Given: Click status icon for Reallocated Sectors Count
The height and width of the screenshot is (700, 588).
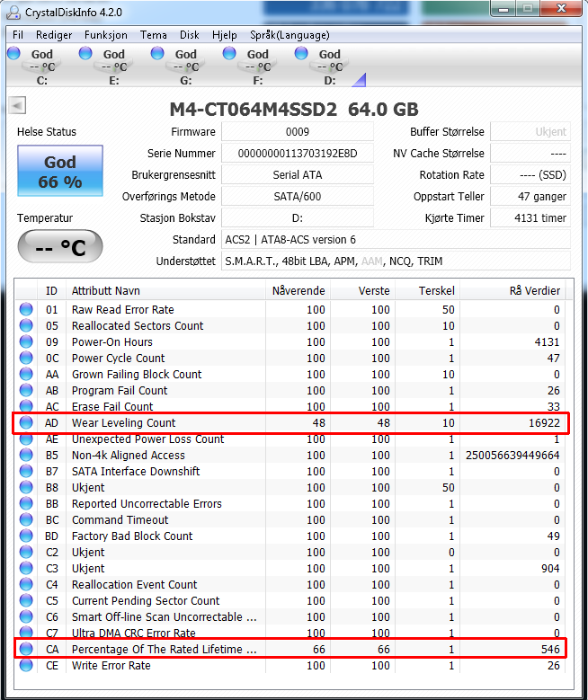Looking at the screenshot, I should tap(26, 325).
